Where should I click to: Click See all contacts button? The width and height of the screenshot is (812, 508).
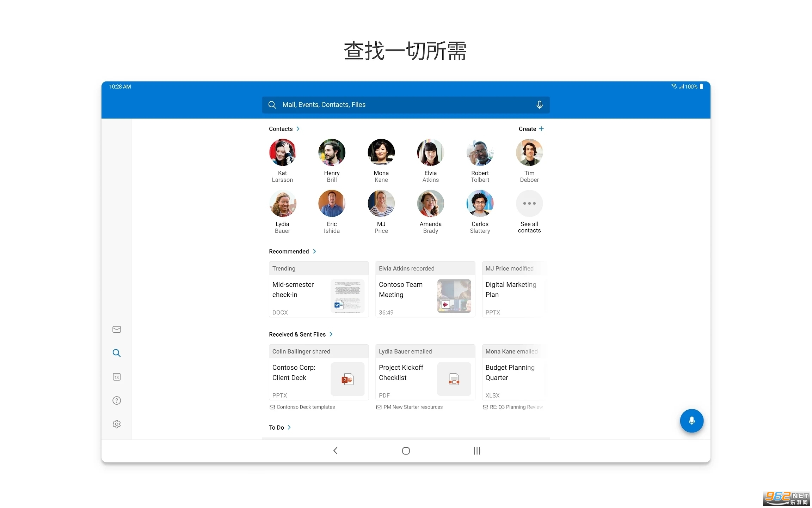(529, 212)
